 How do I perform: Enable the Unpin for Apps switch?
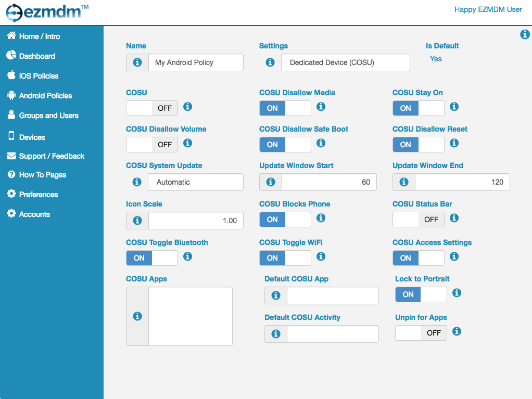[x=421, y=333]
